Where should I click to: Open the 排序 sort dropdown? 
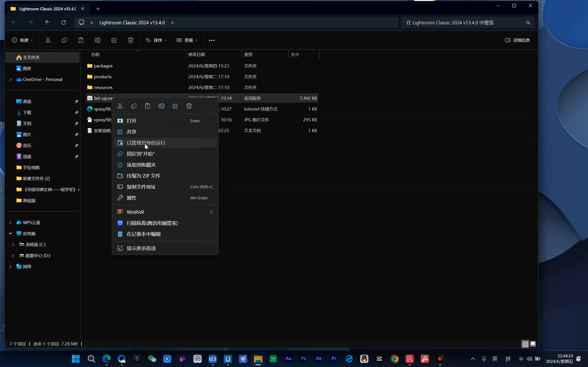[156, 40]
